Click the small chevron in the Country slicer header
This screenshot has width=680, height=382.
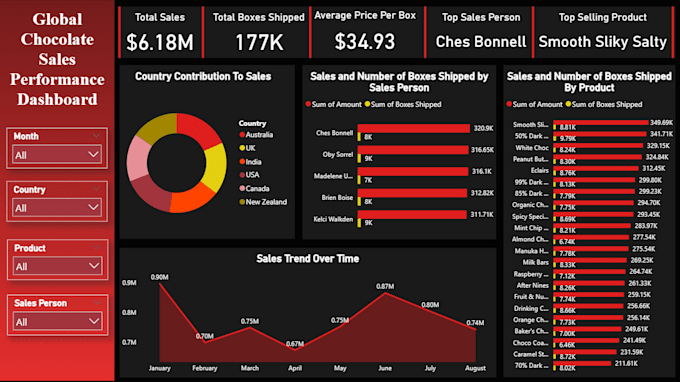(96, 189)
